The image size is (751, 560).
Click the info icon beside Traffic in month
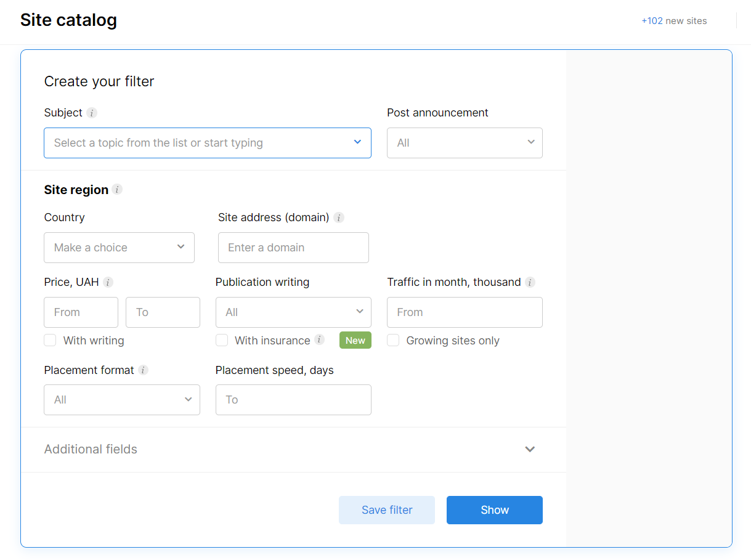point(530,282)
